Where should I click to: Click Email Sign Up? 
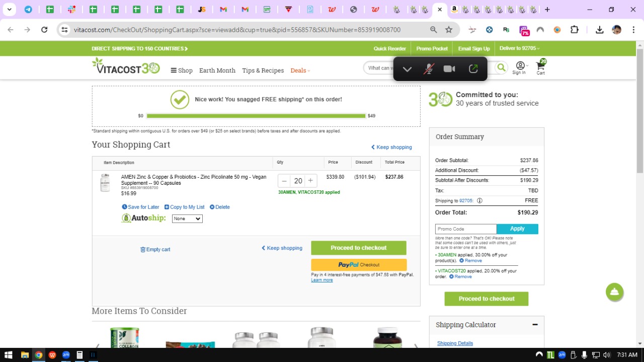tap(474, 48)
